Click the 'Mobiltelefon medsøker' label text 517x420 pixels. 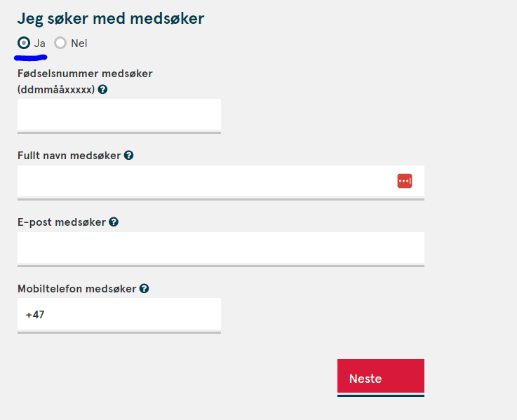pos(76,289)
